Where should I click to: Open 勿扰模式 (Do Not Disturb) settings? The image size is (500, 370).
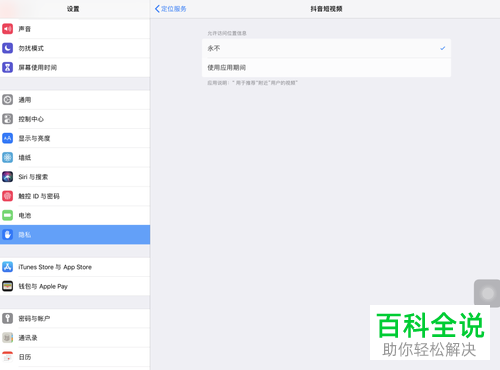pos(75,48)
